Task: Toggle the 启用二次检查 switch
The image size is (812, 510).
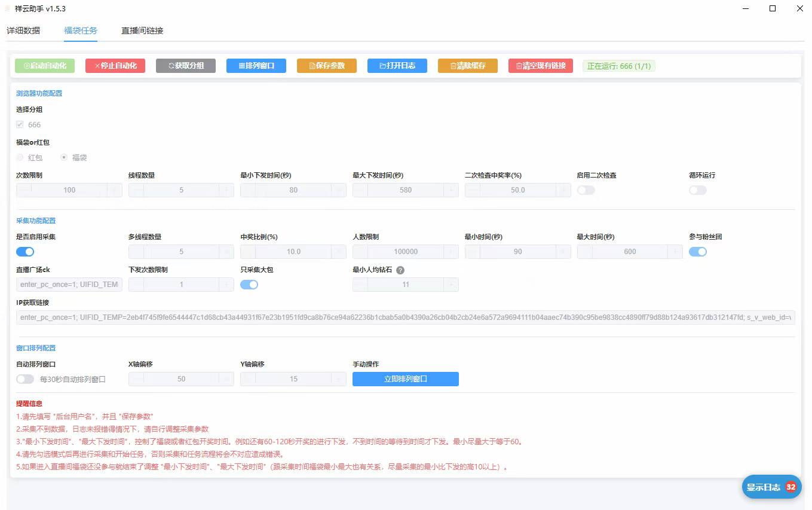Action: click(x=586, y=190)
